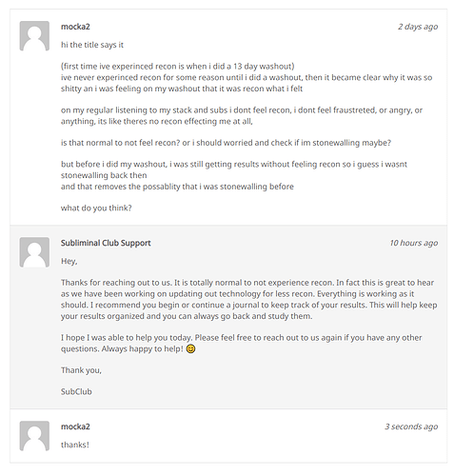Open the Subliminal Club Support avatar

tap(34, 252)
